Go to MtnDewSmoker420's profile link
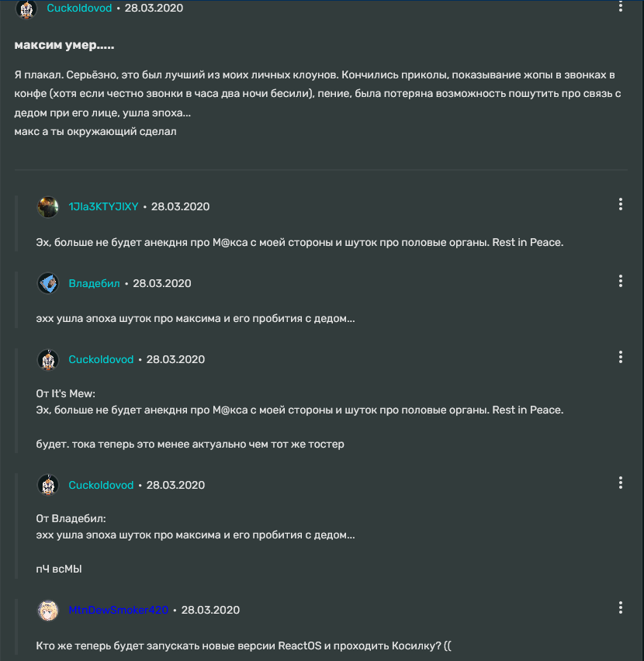This screenshot has width=644, height=661. (118, 610)
